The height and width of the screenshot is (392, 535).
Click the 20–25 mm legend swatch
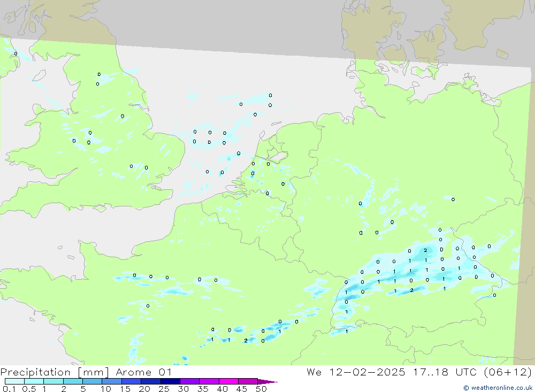coord(150,381)
